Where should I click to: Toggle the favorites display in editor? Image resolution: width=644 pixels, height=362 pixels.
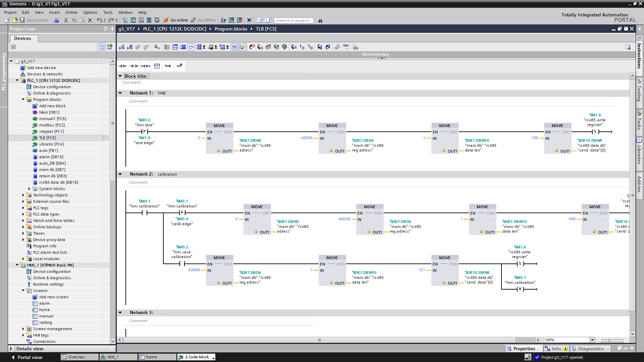pos(243,47)
